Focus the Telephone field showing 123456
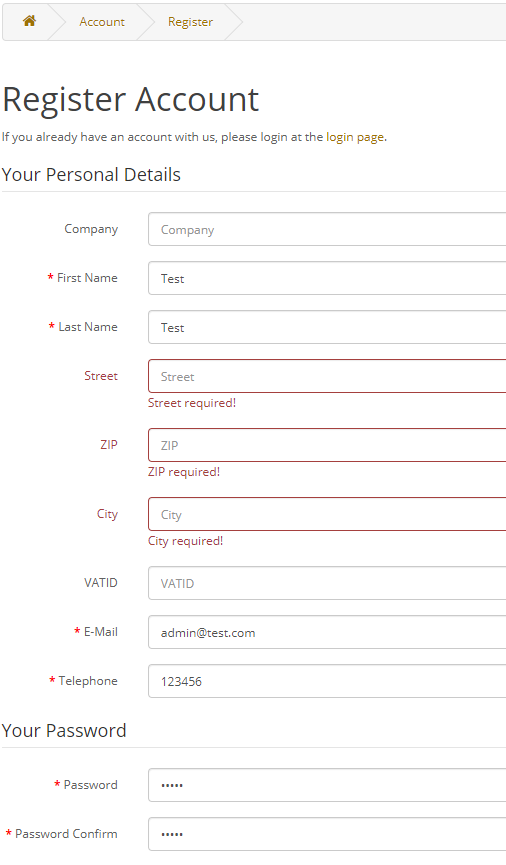Image resolution: width=506 pixels, height=865 pixels. pos(327,681)
